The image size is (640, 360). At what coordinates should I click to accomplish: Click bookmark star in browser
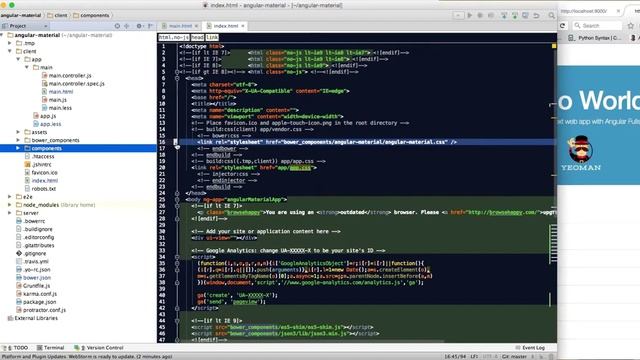[x=631, y=25]
